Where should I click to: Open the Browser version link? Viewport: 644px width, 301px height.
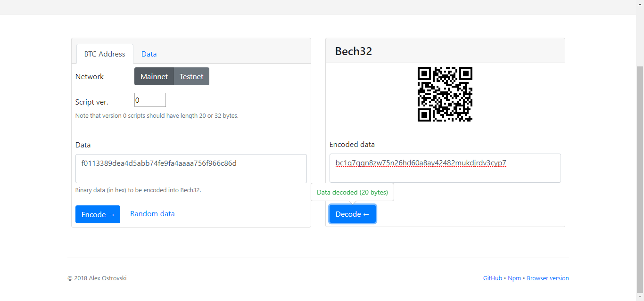[x=548, y=278]
